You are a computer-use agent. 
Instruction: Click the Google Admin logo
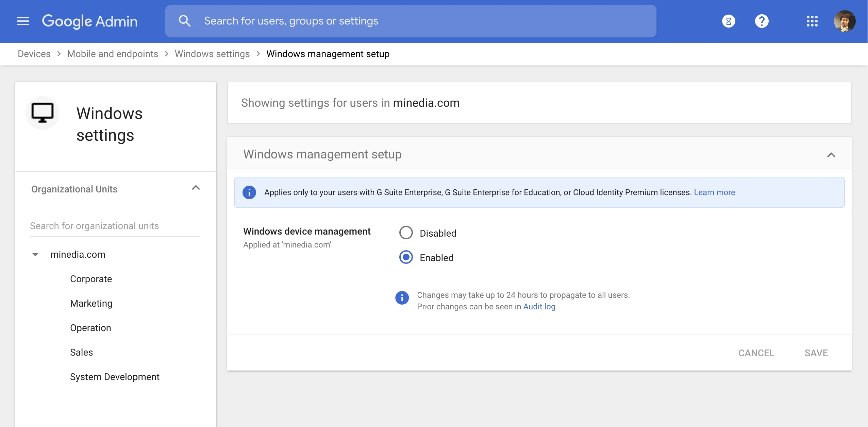[x=90, y=21]
